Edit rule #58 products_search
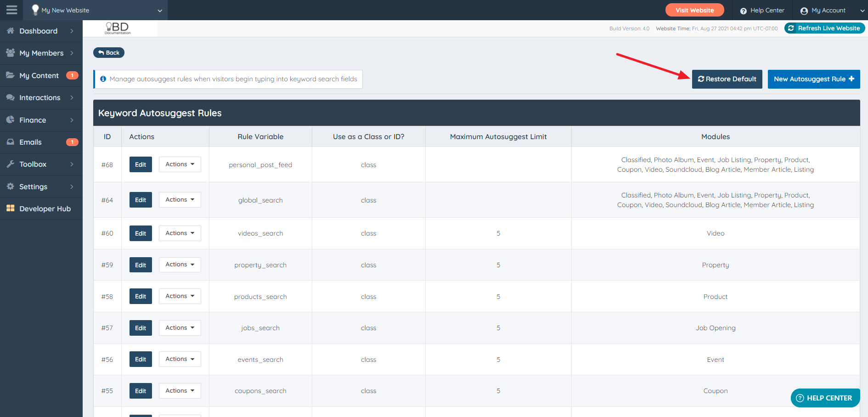Viewport: 868px width, 417px height. 141,296
